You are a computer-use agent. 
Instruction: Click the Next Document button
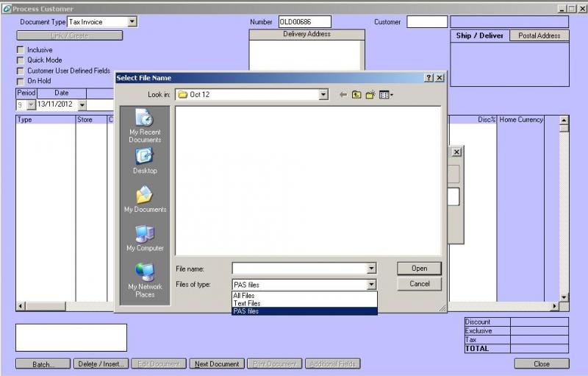pos(217,363)
